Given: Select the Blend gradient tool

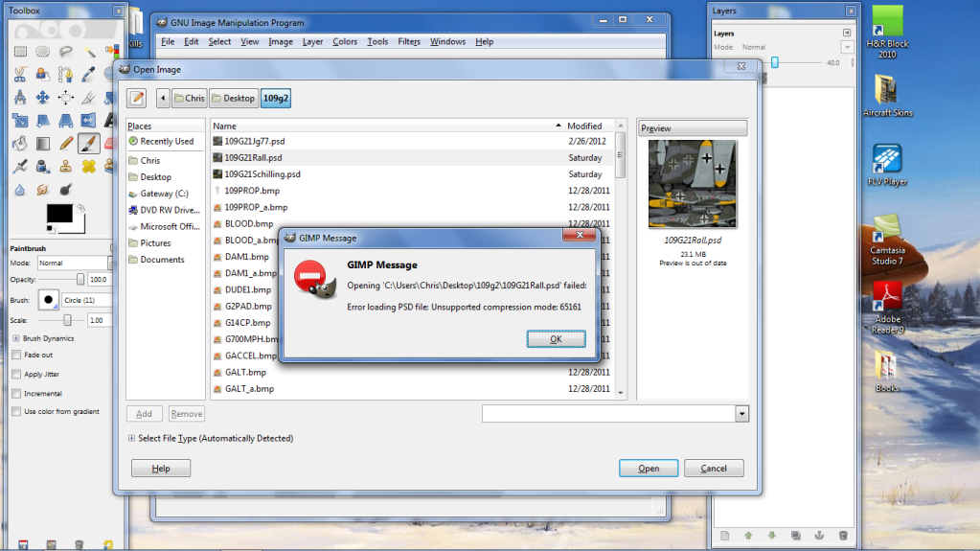Looking at the screenshot, I should click(x=42, y=143).
